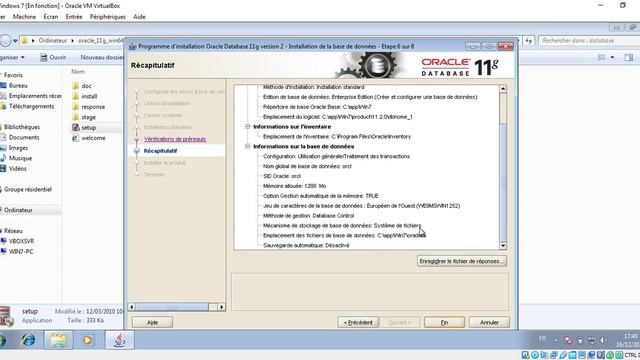
Task: Click the FR language indicator in tray
Action: 542,339
